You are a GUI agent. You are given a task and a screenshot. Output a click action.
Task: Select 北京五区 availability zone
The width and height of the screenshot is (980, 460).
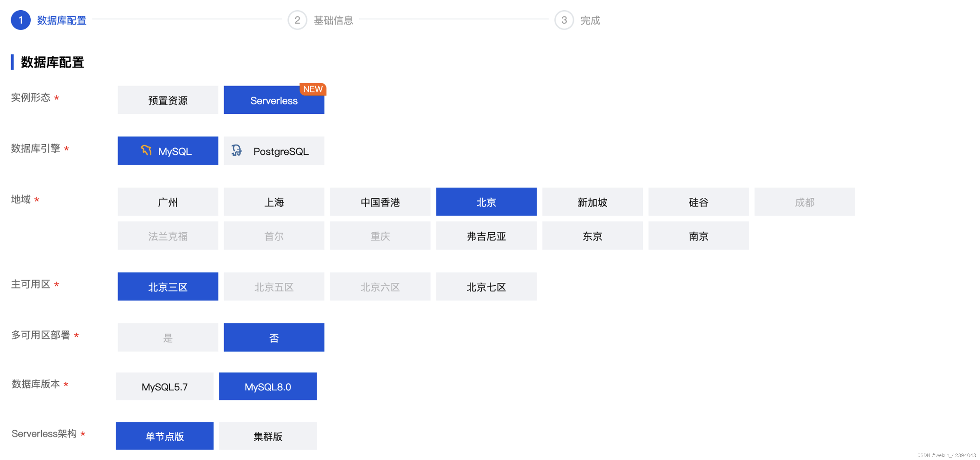(274, 287)
